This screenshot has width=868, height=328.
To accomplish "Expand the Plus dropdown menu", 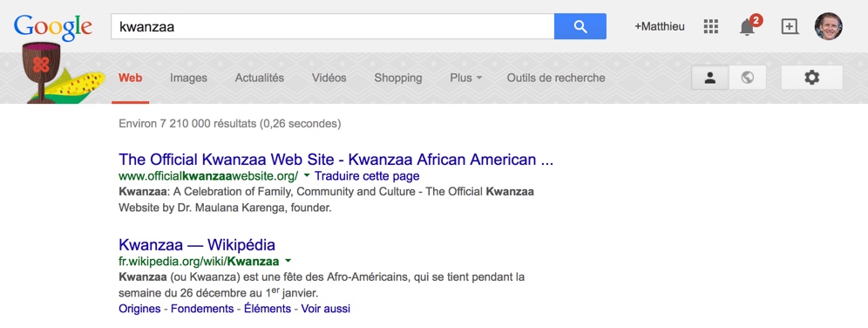I will tap(465, 79).
